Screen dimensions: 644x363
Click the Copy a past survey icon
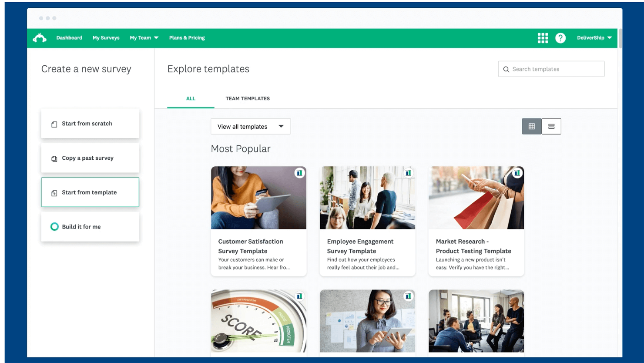click(54, 158)
